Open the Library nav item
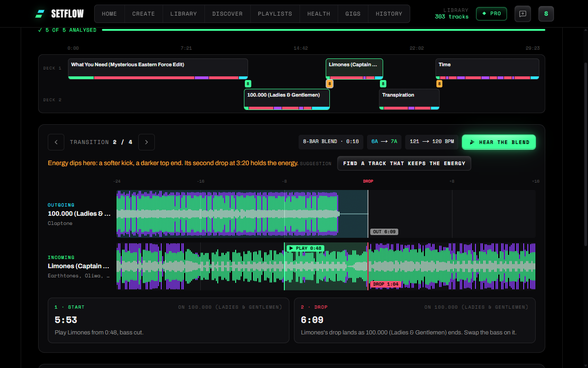588x368 pixels. pyautogui.click(x=183, y=14)
